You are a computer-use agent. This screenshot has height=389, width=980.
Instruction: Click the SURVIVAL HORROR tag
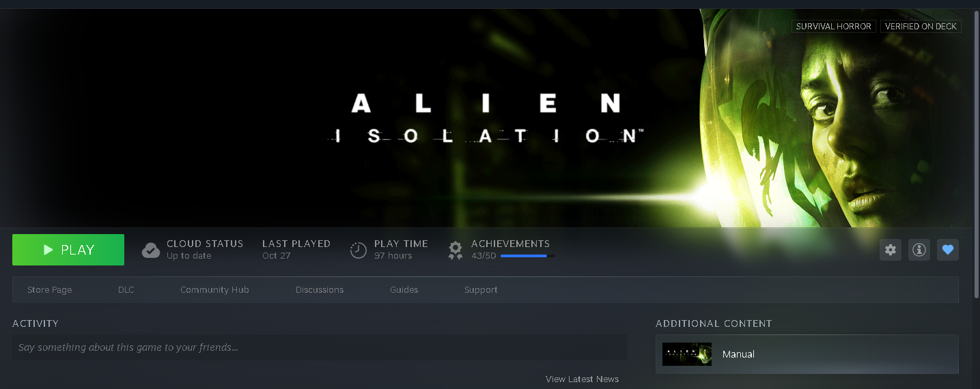[834, 27]
